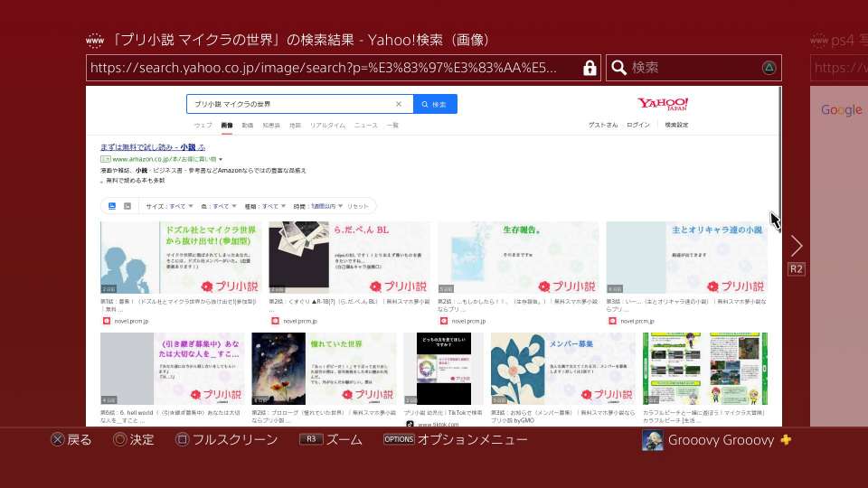Click the square フルスクリーン button hint
868x488 pixels.
tap(226, 440)
